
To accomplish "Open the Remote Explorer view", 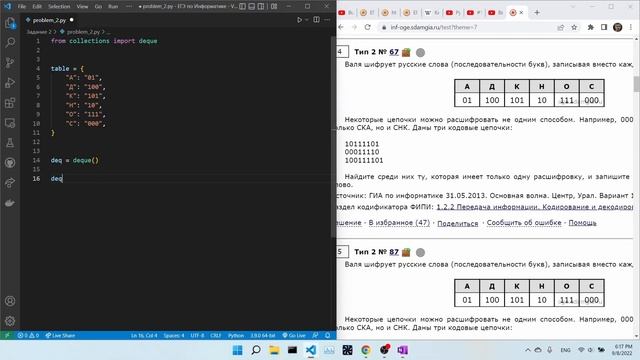I will (x=10, y=122).
